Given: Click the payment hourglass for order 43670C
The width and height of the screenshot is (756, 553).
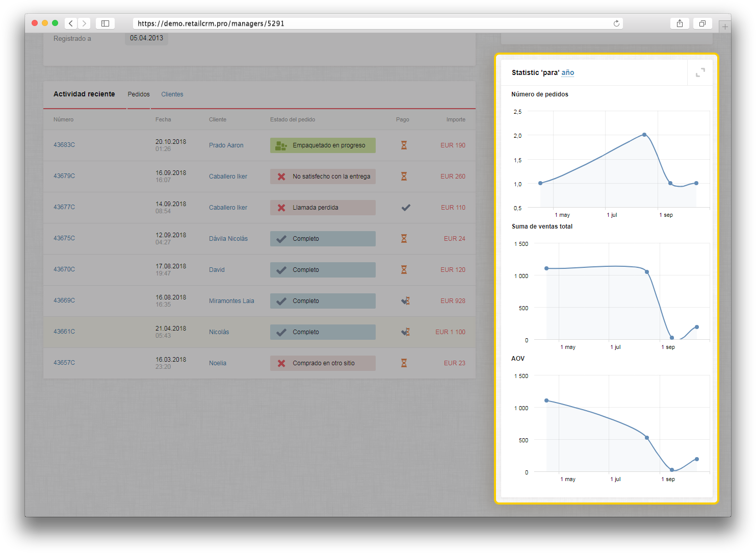Looking at the screenshot, I should click(x=404, y=270).
